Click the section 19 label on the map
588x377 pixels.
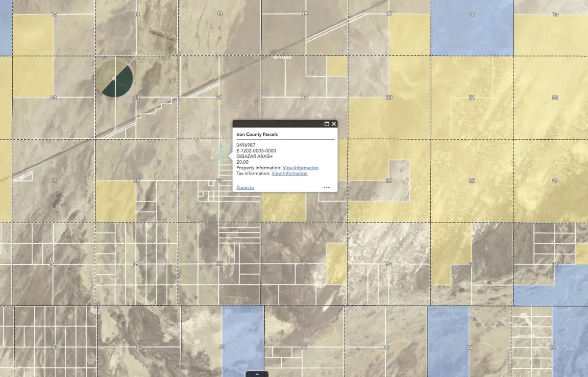coord(304,97)
